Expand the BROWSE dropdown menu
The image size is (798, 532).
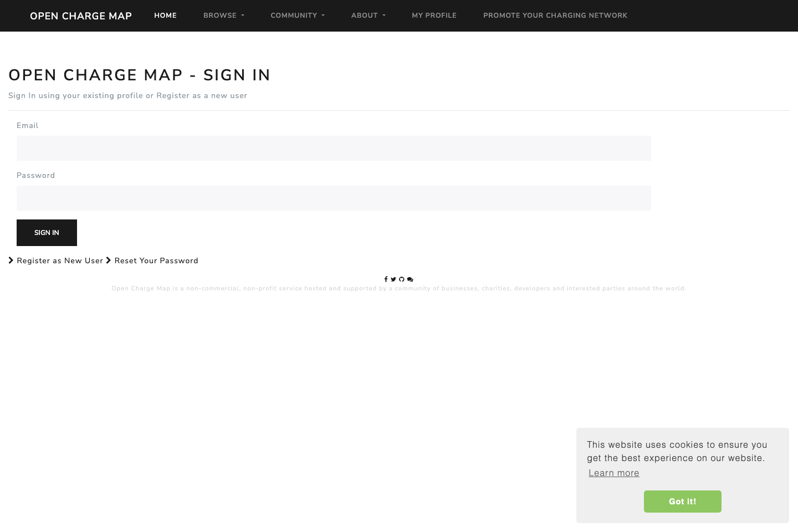(223, 16)
